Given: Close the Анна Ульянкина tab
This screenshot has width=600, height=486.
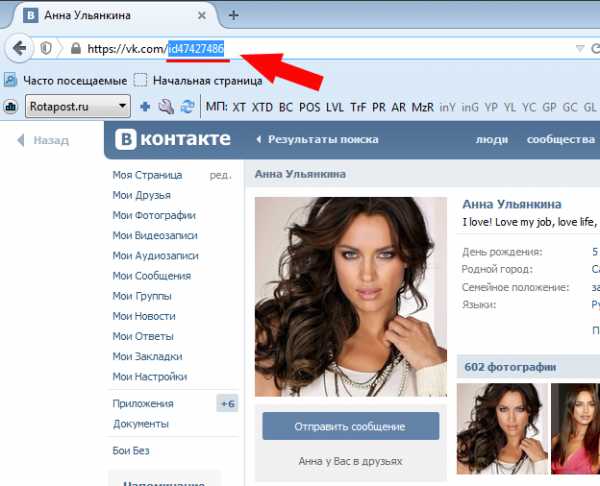Looking at the screenshot, I should point(202,16).
